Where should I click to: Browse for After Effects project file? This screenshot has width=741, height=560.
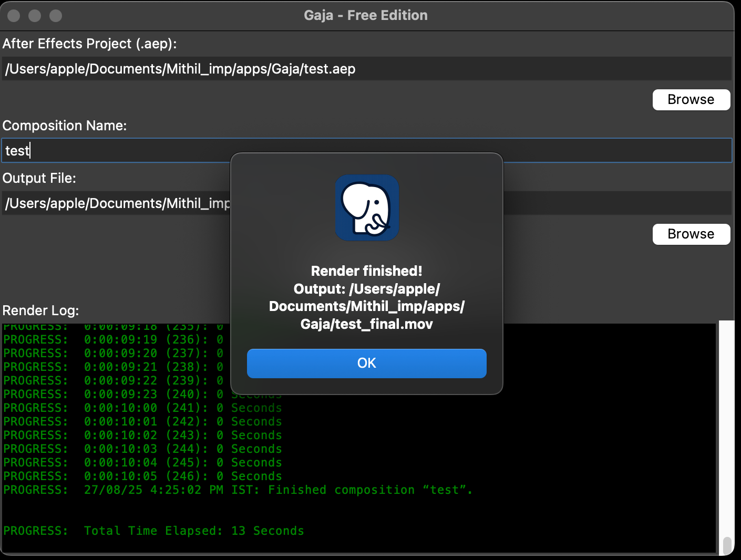click(691, 100)
